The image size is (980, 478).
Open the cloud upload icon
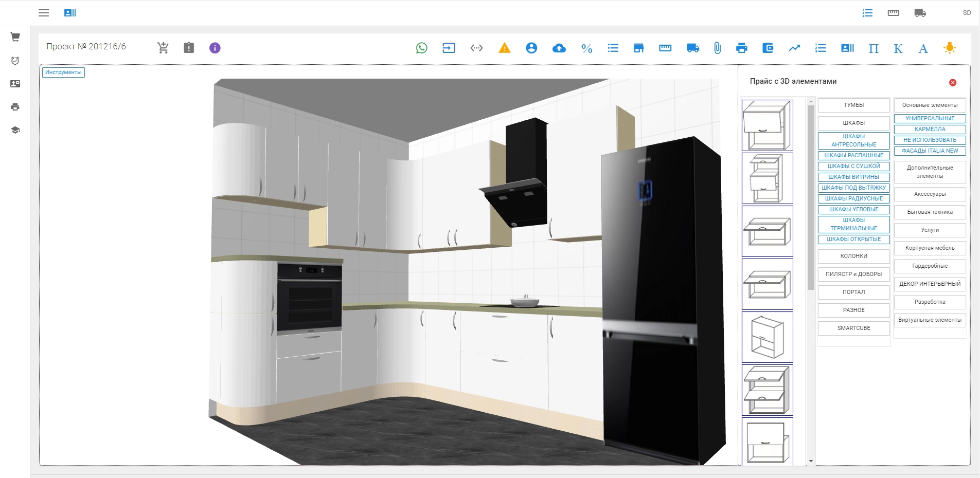tap(559, 48)
